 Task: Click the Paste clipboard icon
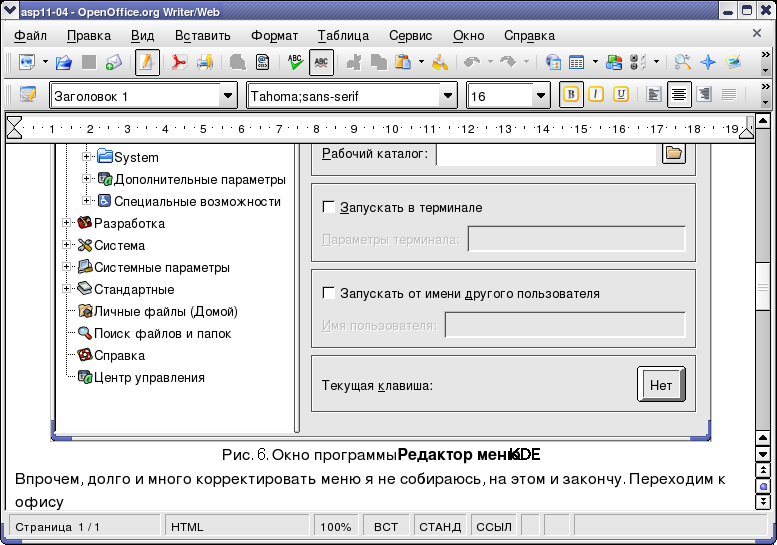coord(404,62)
